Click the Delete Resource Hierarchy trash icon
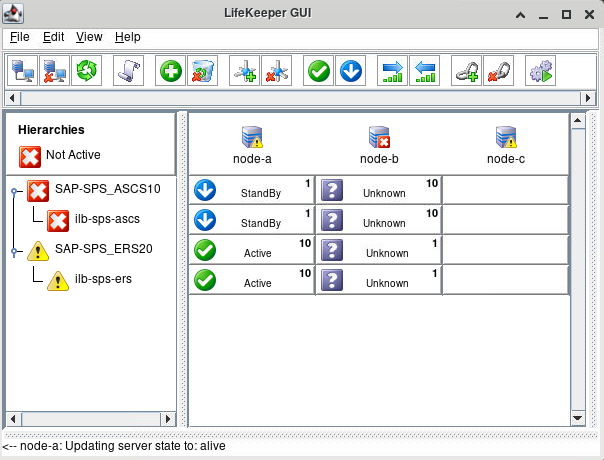 tap(203, 71)
